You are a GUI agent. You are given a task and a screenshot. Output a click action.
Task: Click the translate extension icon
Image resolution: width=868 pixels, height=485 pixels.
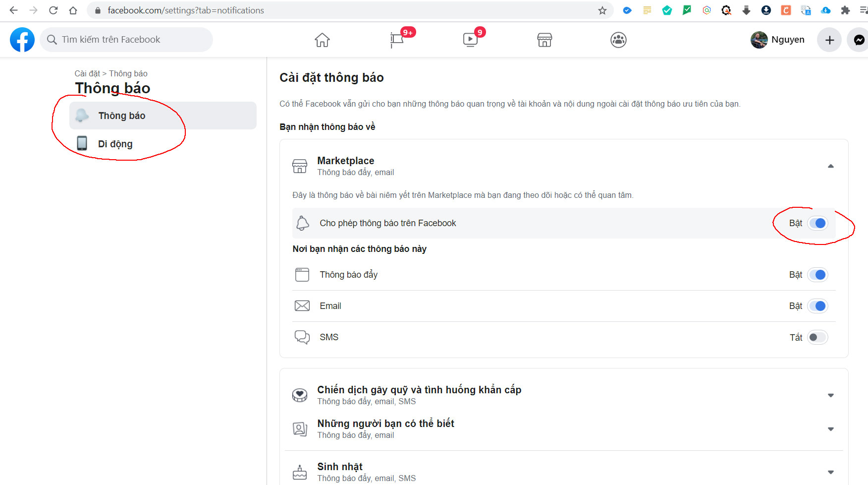806,10
